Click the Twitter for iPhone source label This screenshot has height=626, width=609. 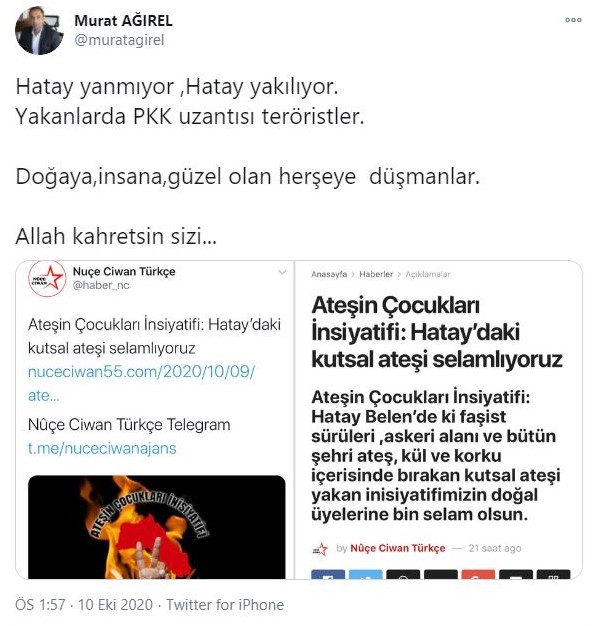(225, 604)
